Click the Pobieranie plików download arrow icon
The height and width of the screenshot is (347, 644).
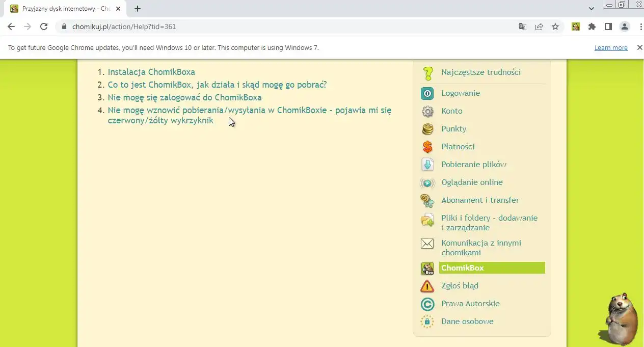(427, 165)
